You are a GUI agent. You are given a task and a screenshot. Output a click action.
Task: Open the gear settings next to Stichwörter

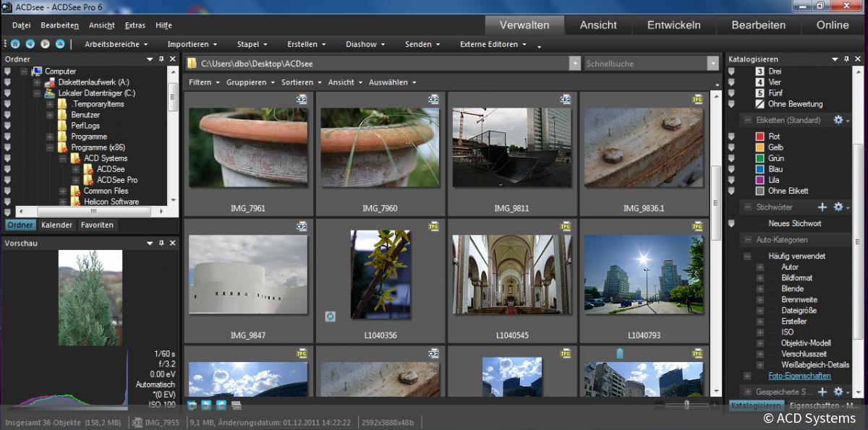(838, 207)
